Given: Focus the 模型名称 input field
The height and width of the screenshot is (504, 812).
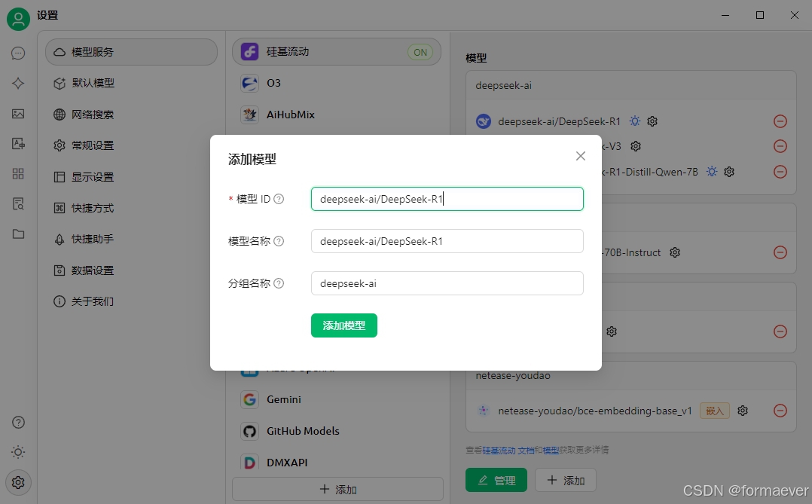Looking at the screenshot, I should pyautogui.click(x=447, y=241).
